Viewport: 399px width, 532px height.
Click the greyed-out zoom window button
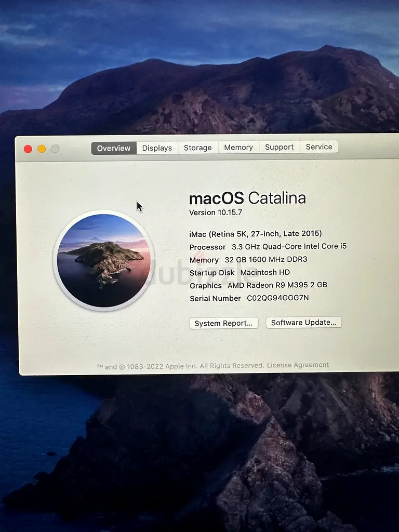[x=55, y=149]
